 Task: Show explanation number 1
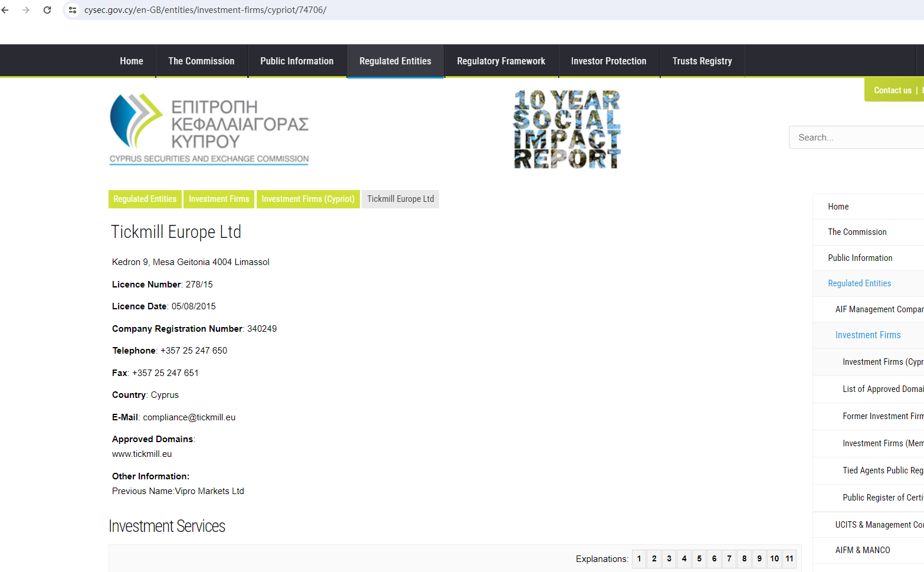639,559
